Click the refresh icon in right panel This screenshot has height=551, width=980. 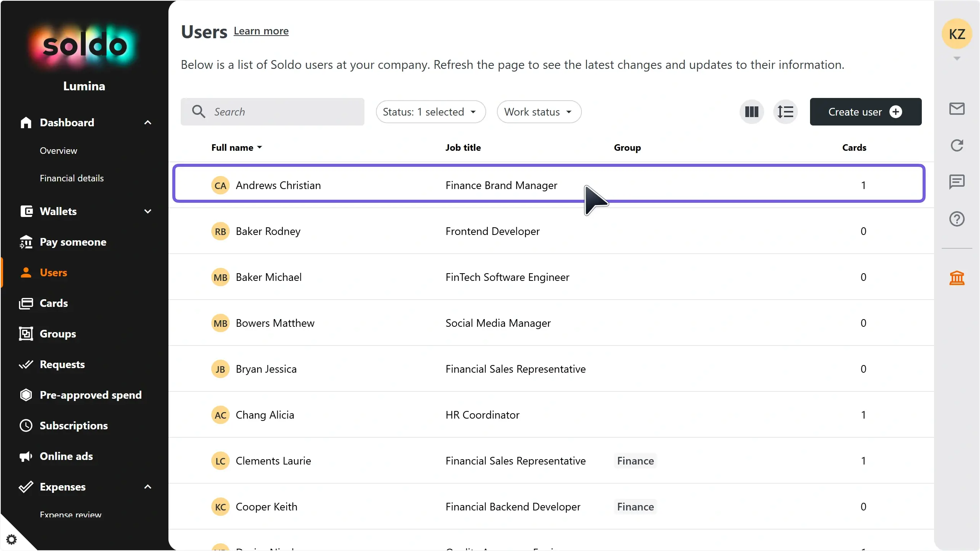957,145
